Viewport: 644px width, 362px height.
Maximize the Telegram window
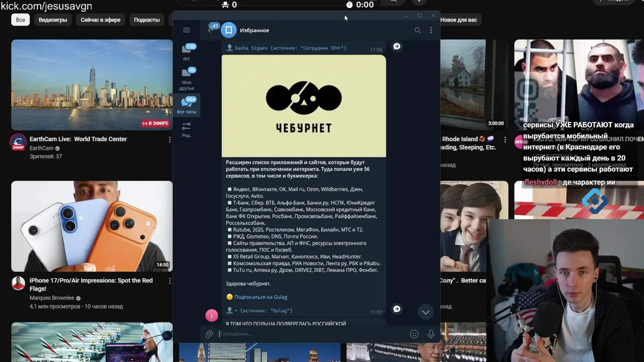[x=420, y=16]
